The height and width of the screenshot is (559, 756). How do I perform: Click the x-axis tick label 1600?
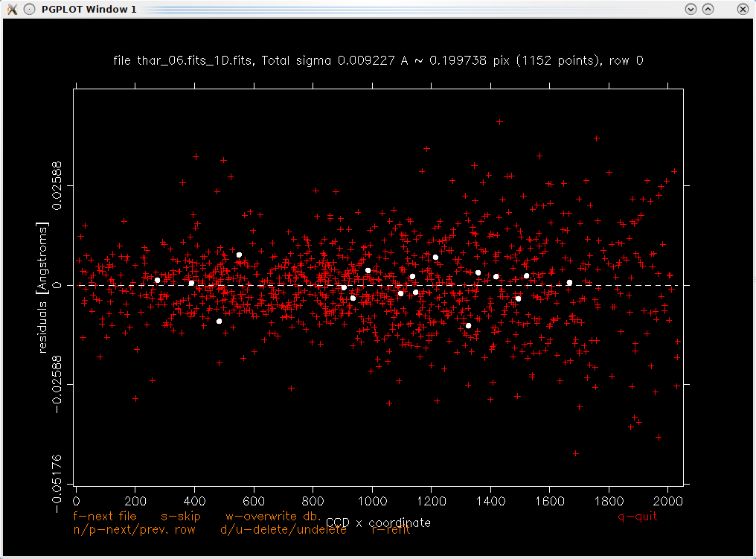(x=550, y=501)
